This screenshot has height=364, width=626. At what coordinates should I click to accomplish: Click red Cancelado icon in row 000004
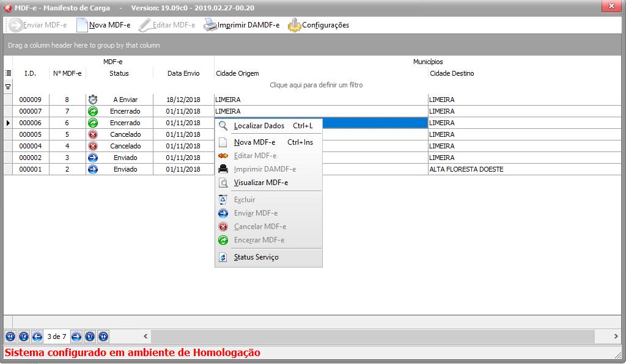pyautogui.click(x=93, y=146)
